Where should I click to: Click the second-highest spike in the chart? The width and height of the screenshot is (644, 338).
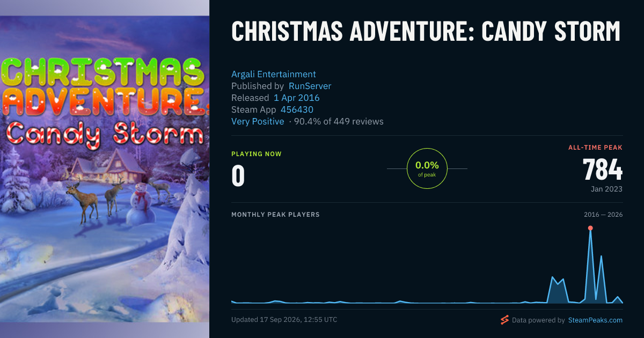[601, 256]
